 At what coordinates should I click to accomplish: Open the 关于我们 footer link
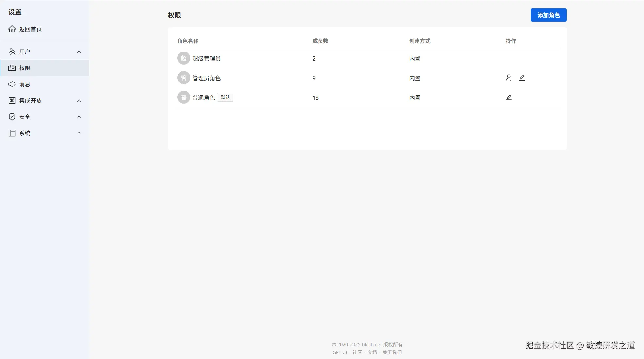coord(392,352)
